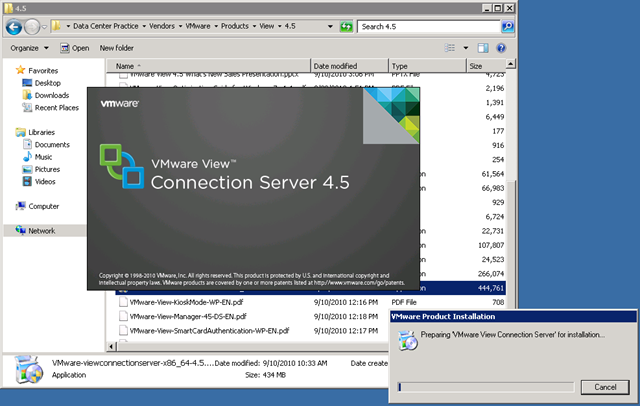This screenshot has height=406, width=640.
Task: Select Computer in navigation pane
Action: tap(38, 206)
